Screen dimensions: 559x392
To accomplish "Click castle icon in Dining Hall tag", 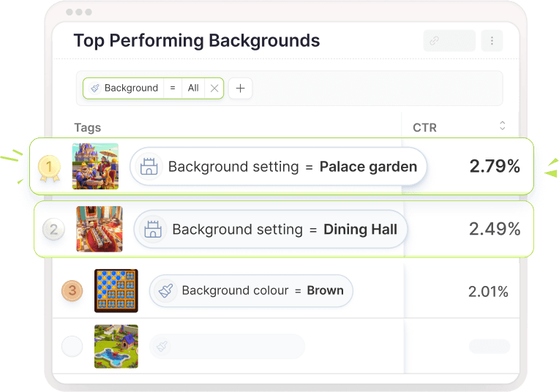I will [x=153, y=229].
